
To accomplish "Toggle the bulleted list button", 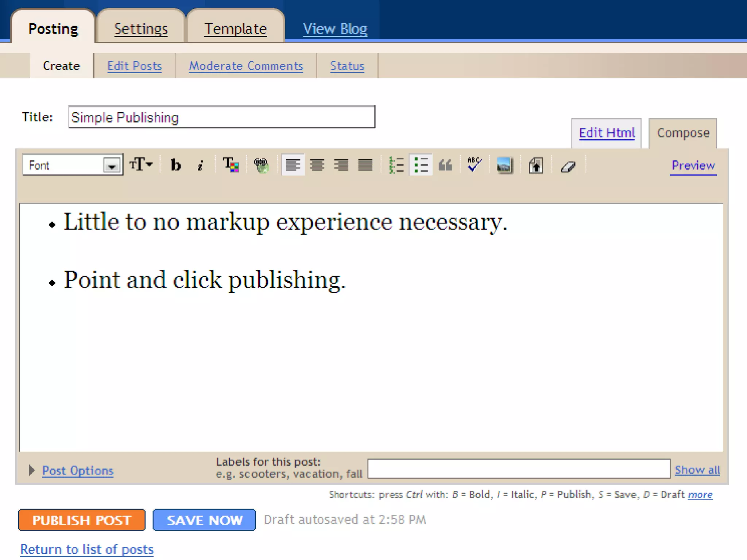I will click(421, 165).
